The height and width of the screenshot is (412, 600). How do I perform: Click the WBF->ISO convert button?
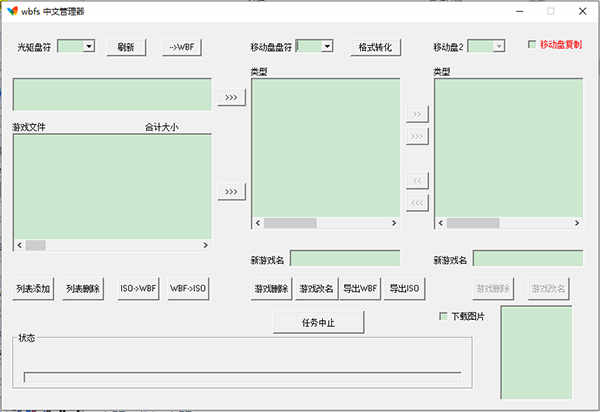[188, 288]
